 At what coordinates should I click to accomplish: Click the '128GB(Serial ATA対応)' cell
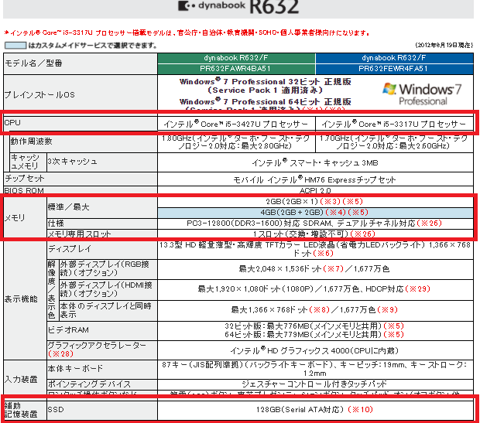pyautogui.click(x=315, y=410)
